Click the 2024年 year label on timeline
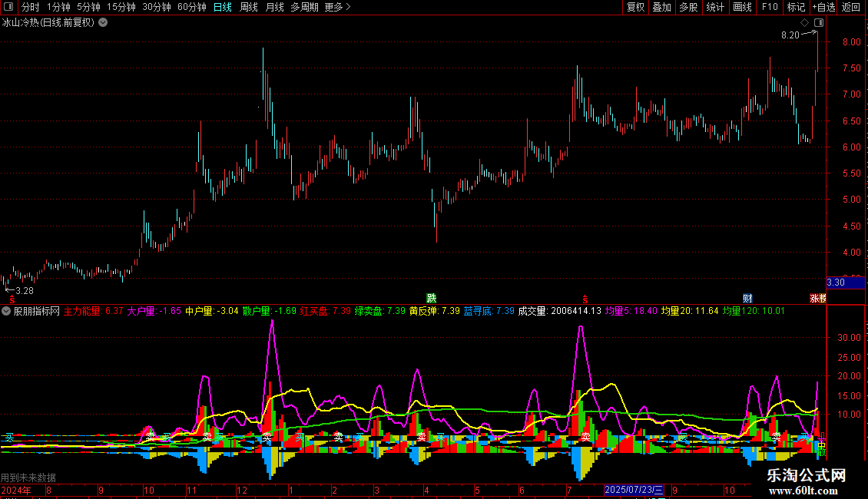Image resolution: width=868 pixels, height=499 pixels. click(x=16, y=490)
